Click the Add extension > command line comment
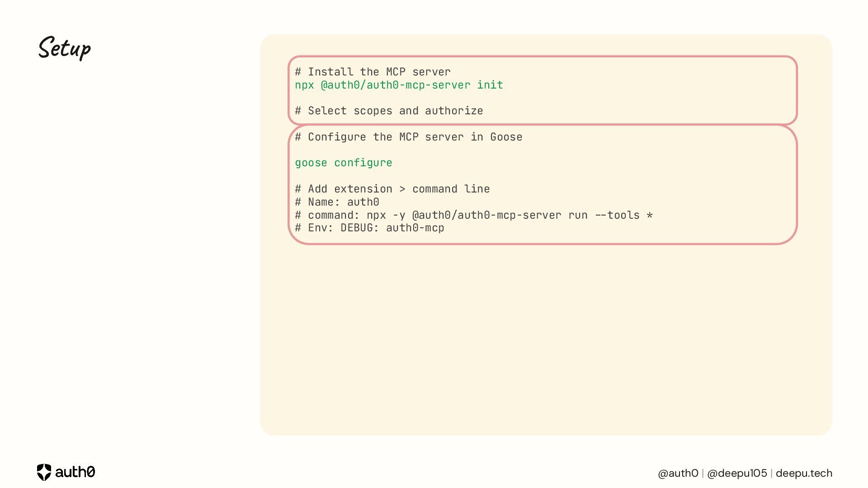Image resolution: width=868 pixels, height=488 pixels. (392, 189)
